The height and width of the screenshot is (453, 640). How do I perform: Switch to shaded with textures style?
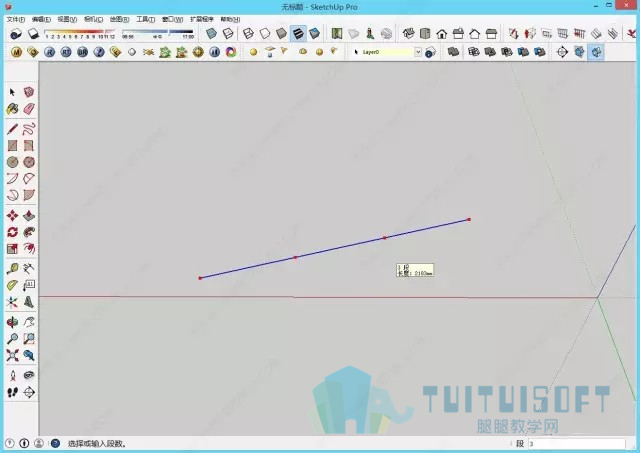[x=298, y=33]
